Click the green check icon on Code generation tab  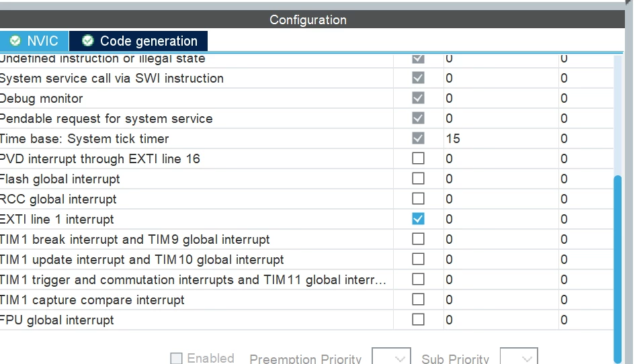click(x=88, y=41)
